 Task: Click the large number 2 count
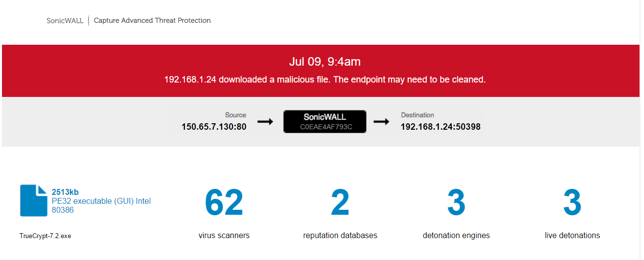coord(340,203)
